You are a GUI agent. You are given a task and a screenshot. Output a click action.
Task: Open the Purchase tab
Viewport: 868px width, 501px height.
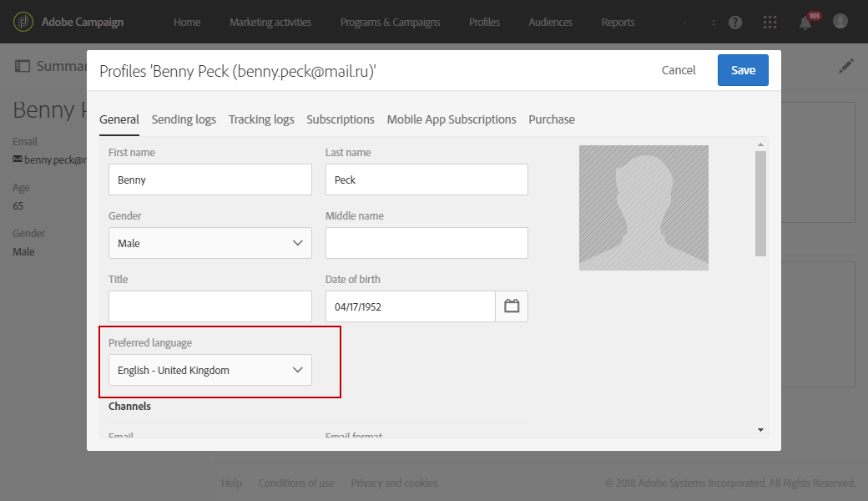tap(552, 119)
